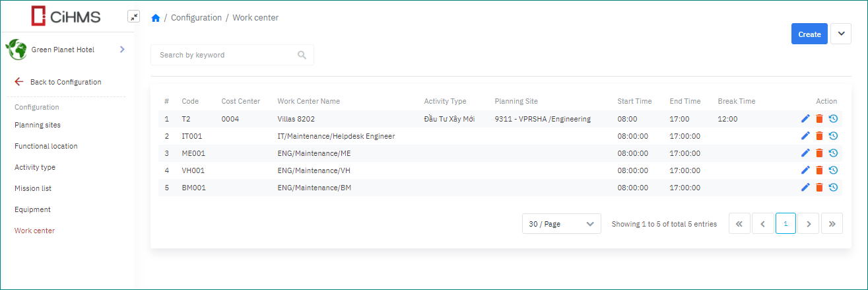Screen dimensions: 868x290
Task: Click the home icon in breadcrumb
Action: 156,18
